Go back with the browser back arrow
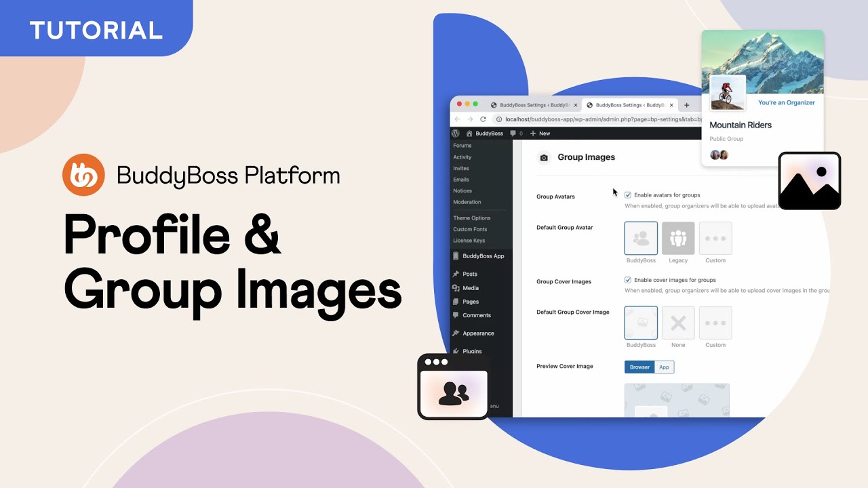The width and height of the screenshot is (868, 488). (457, 119)
